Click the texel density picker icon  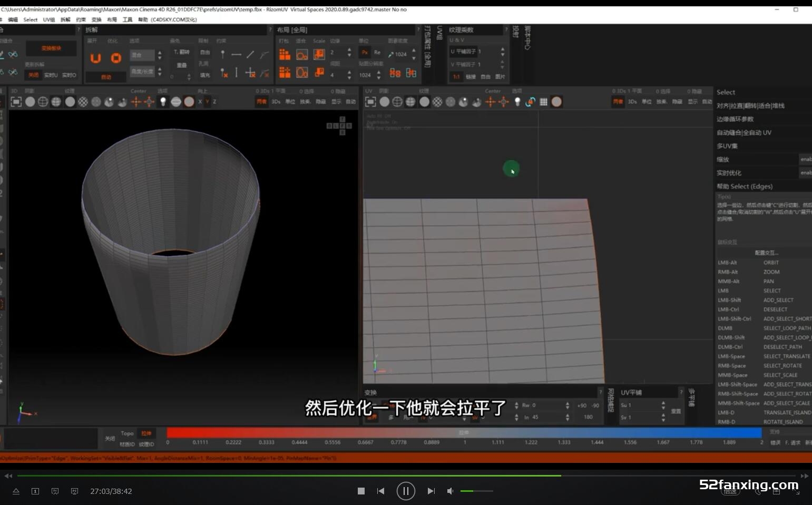[391, 54]
